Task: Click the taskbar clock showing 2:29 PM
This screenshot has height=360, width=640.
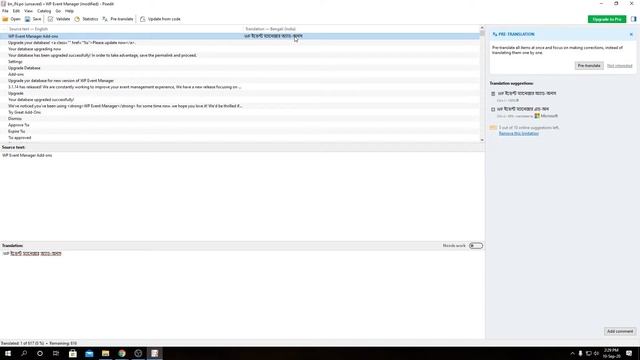Action: tap(611, 353)
